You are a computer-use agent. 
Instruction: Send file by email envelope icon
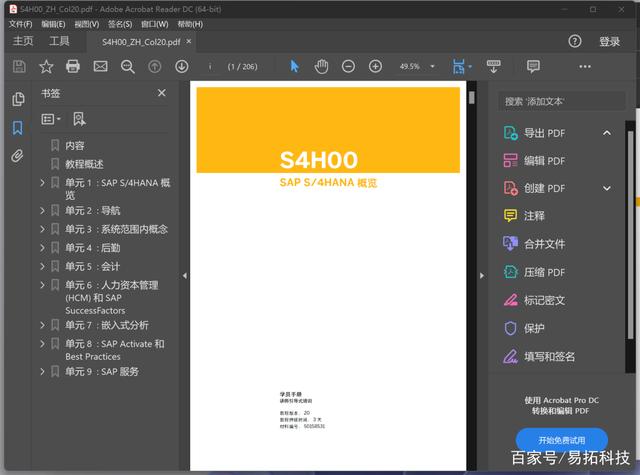click(x=100, y=66)
